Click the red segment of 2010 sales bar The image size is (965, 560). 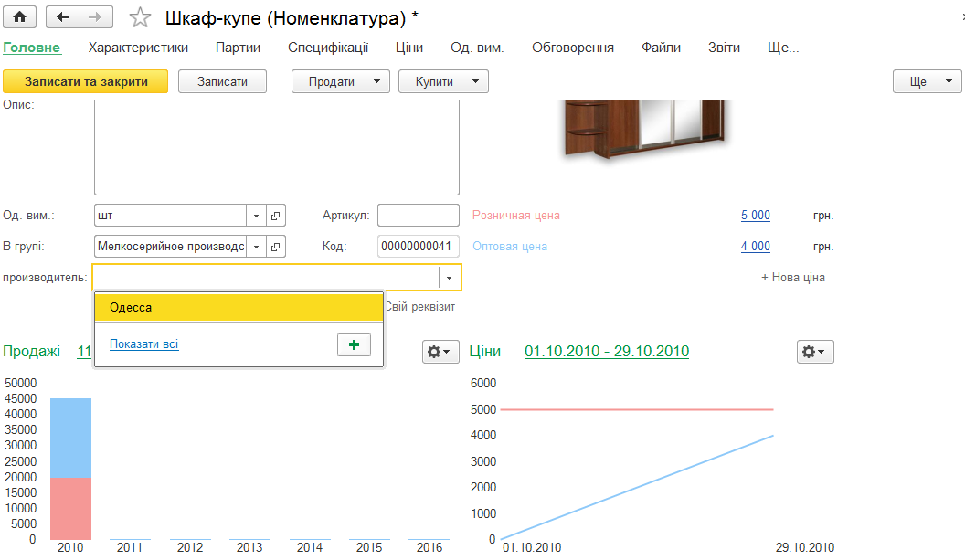click(x=70, y=509)
